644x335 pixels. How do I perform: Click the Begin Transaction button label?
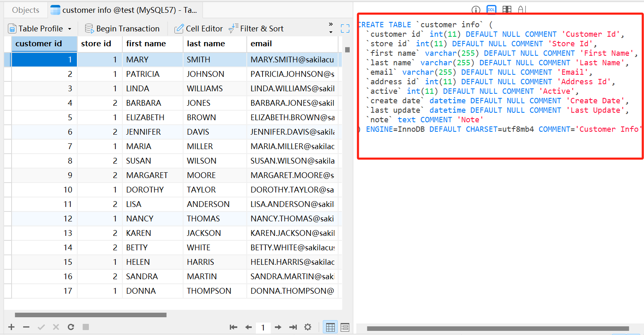(x=128, y=29)
